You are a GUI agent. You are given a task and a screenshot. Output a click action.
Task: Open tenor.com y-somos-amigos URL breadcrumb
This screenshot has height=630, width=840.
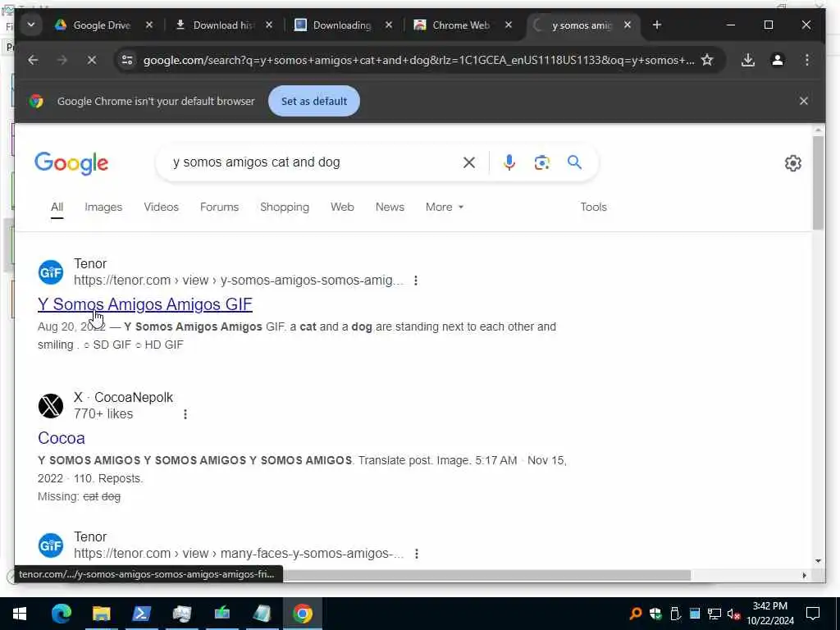coord(239,281)
